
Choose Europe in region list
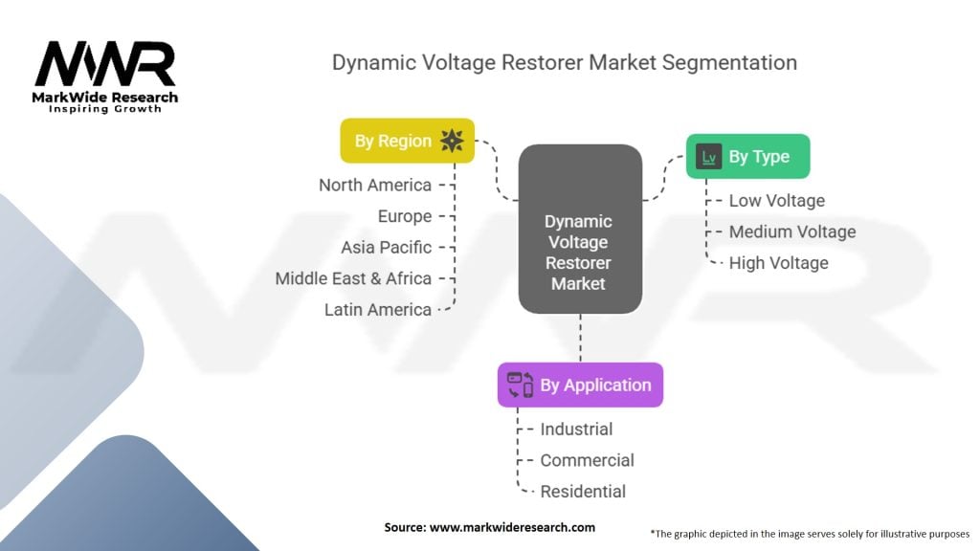pyautogui.click(x=405, y=216)
